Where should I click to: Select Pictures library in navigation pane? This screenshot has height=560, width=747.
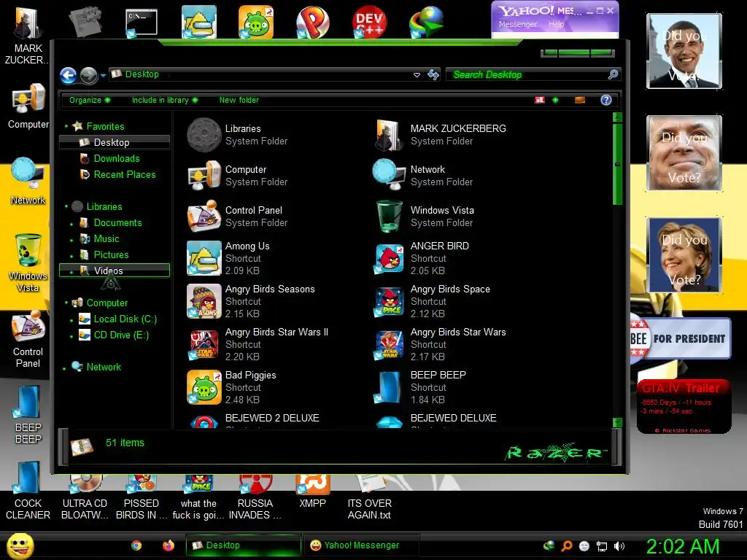tap(111, 254)
